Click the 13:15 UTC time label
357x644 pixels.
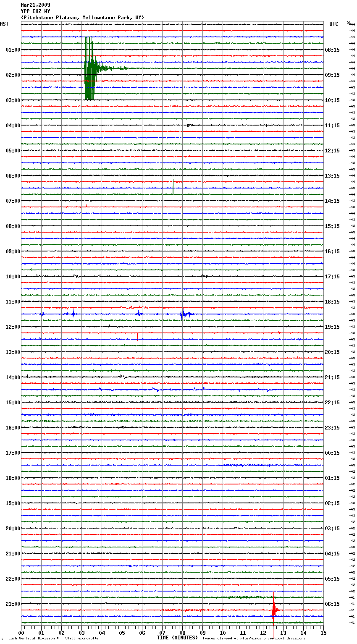click(x=332, y=176)
